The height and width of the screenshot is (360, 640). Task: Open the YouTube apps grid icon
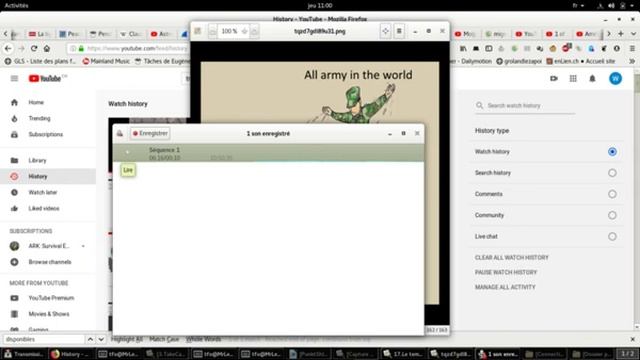pyautogui.click(x=573, y=78)
